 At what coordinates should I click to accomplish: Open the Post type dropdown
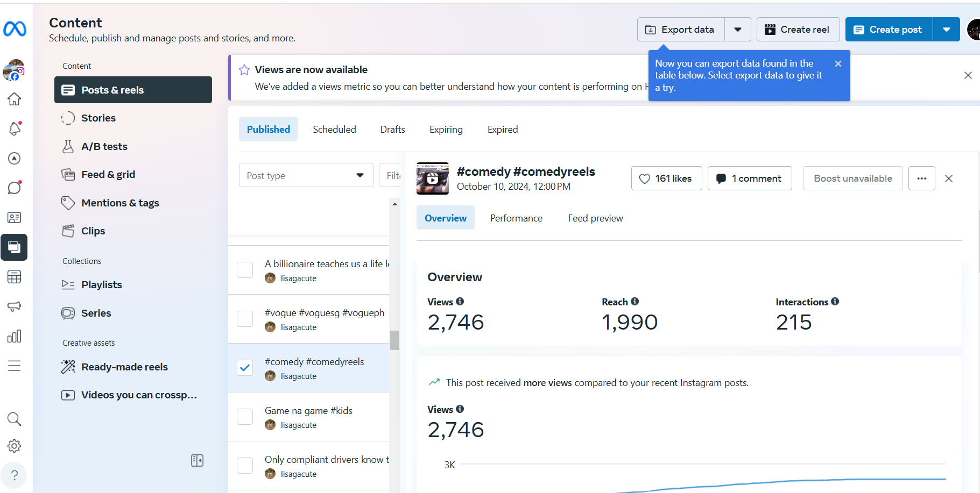point(306,175)
